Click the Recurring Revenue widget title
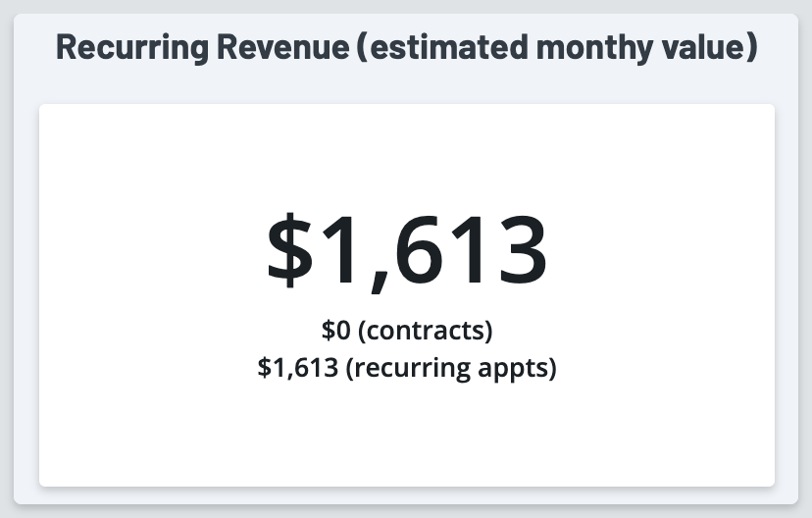Viewport: 812px width, 518px height. tap(405, 46)
